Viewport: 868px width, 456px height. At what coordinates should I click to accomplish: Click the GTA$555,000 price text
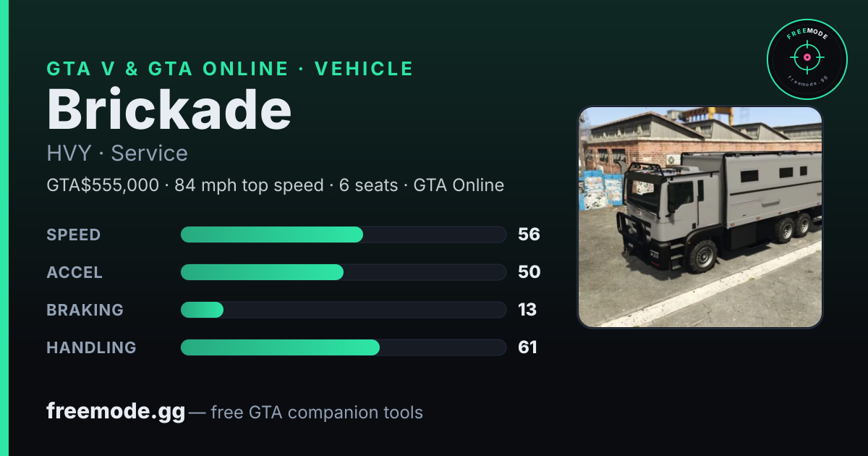(103, 185)
